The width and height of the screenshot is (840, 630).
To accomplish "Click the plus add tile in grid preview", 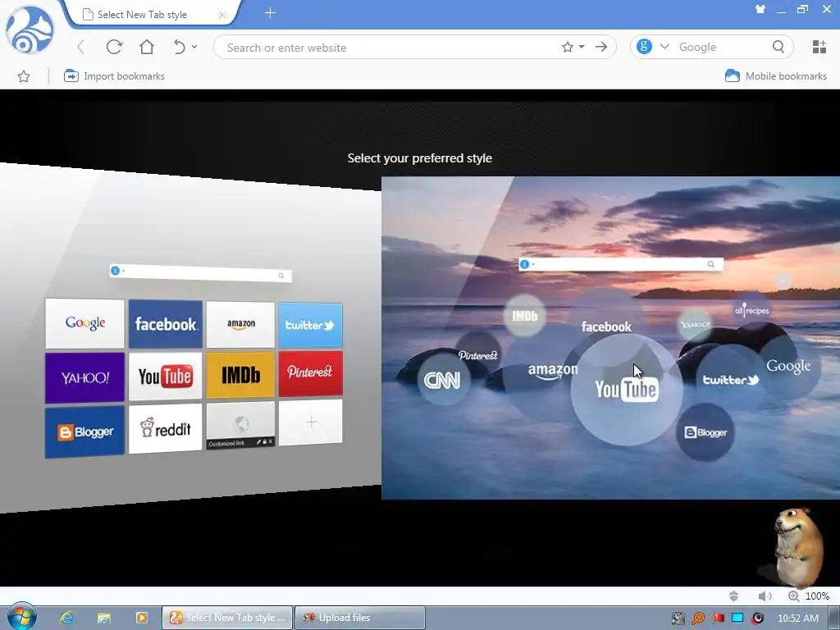I will [310, 422].
